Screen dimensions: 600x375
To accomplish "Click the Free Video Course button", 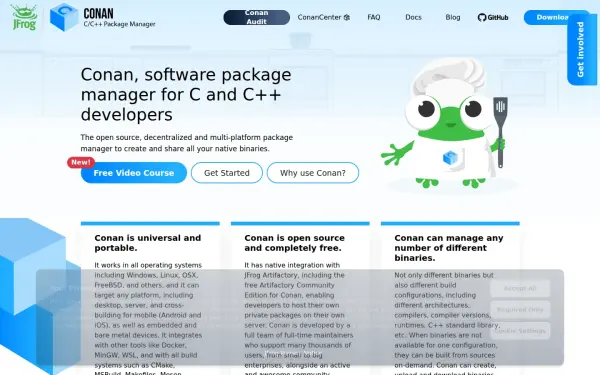I will click(134, 173).
